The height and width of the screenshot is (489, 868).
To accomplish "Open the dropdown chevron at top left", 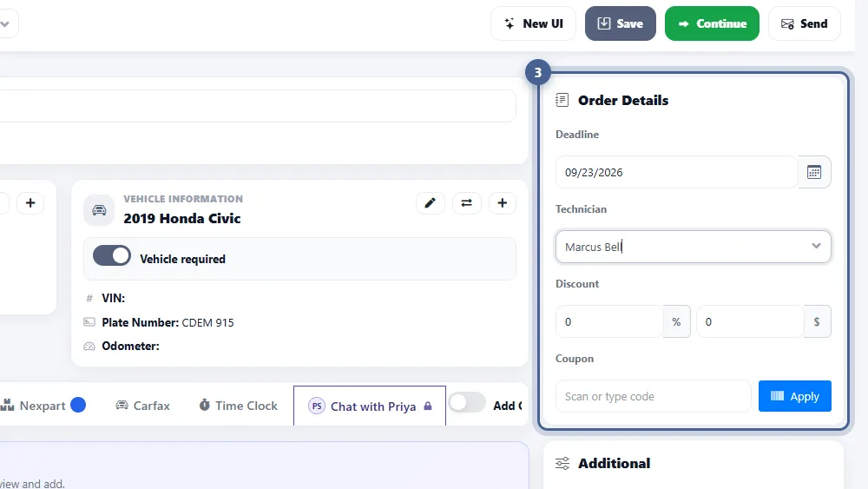I will 5,23.
